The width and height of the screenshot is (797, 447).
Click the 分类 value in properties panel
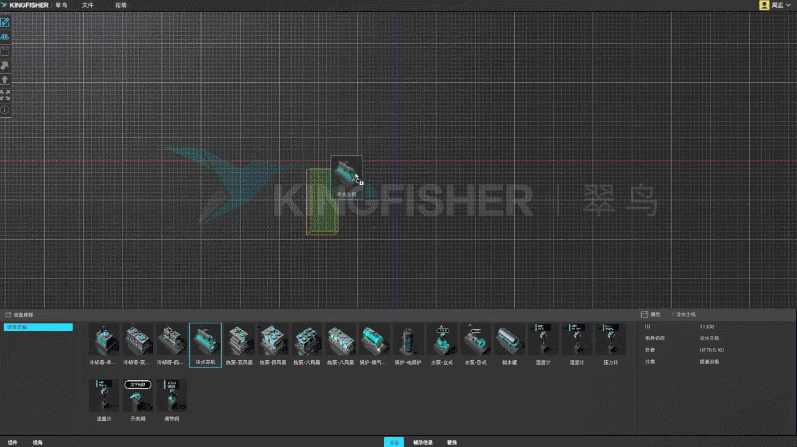pos(709,362)
